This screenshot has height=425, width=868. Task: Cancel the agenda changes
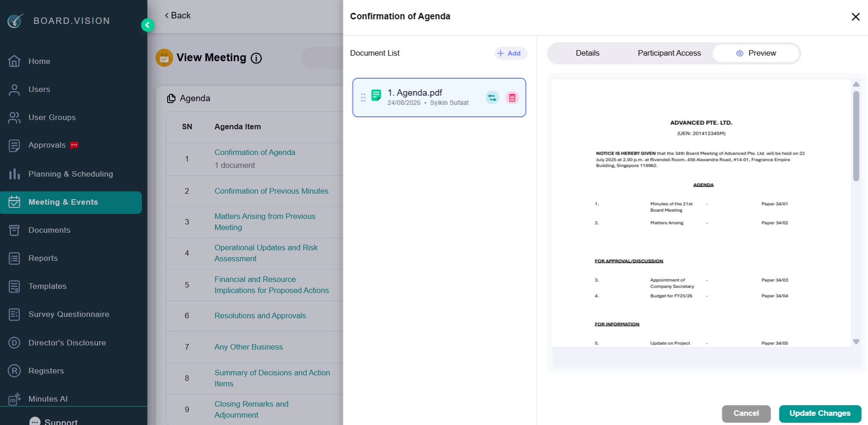tap(746, 414)
